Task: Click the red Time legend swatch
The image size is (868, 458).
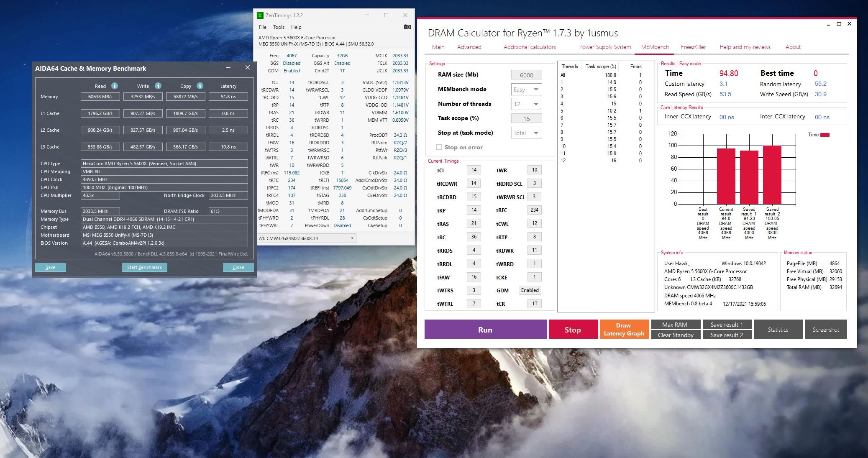Action: [x=825, y=135]
